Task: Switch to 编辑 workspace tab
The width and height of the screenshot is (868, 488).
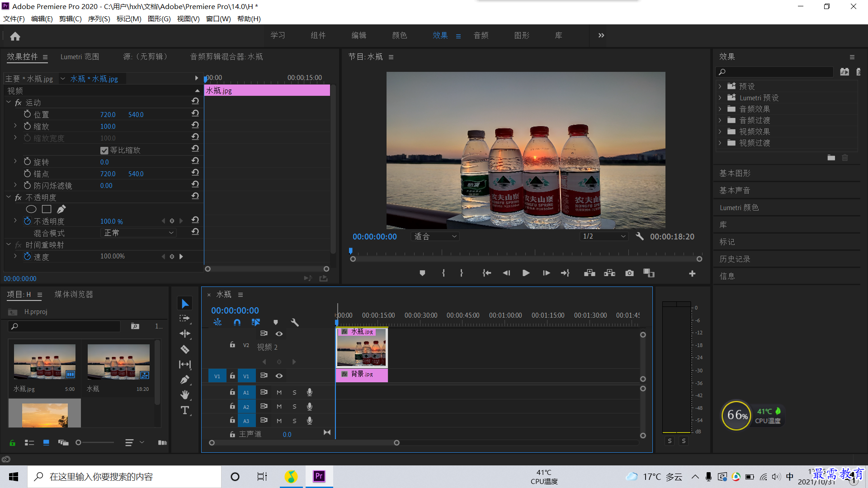Action: tap(359, 35)
